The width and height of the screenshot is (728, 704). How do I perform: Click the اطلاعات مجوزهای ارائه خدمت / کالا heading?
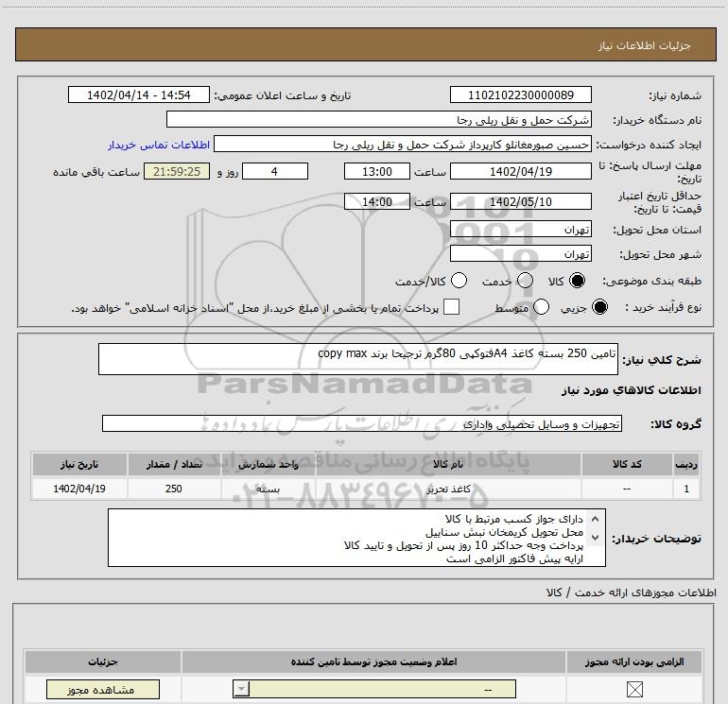[x=631, y=592]
